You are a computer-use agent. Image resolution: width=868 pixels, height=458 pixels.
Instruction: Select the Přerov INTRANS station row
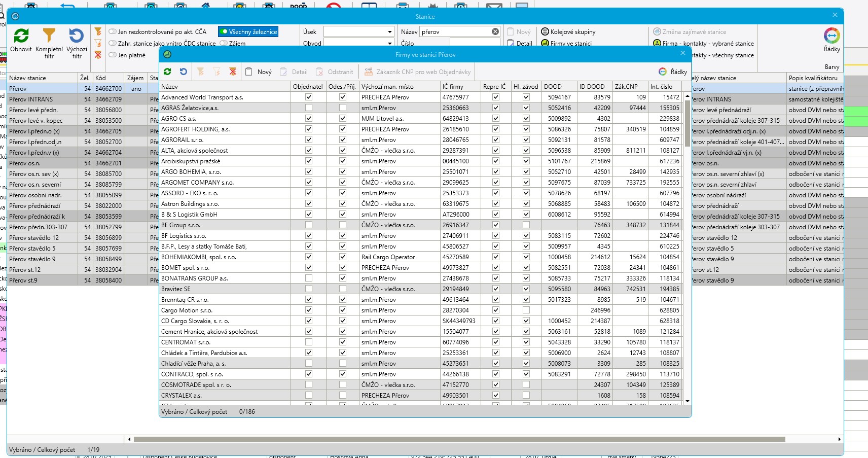[31, 99]
